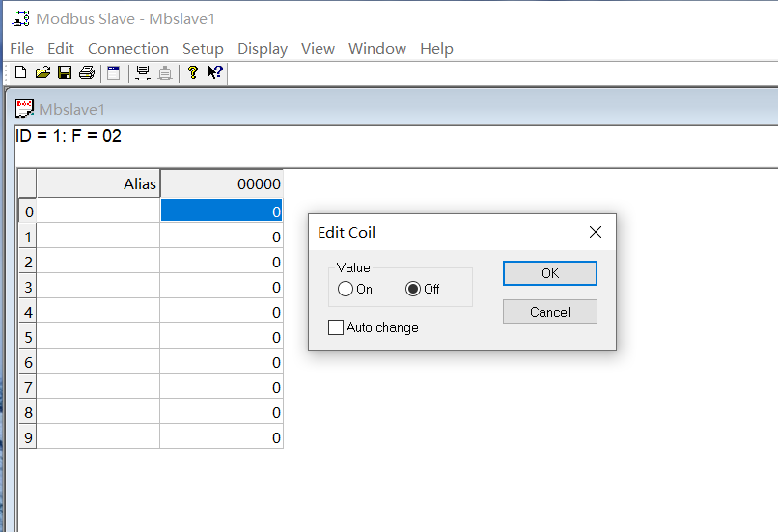The width and height of the screenshot is (778, 532).
Task: Click the Print toolbar icon
Action: 87,72
